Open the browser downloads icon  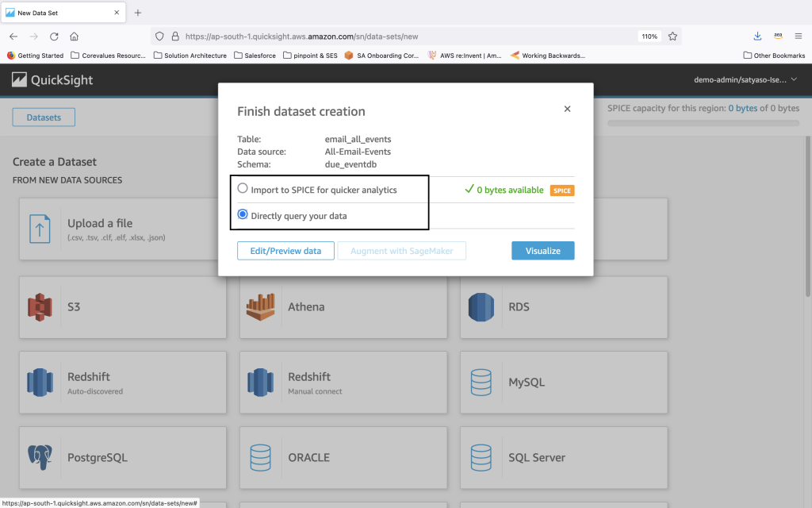[x=757, y=37]
